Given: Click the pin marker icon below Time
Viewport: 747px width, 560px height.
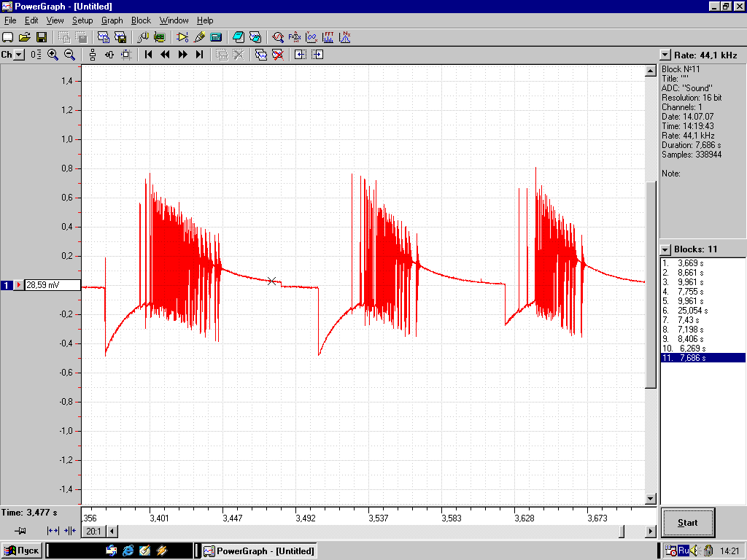Looking at the screenshot, I should tap(20, 531).
